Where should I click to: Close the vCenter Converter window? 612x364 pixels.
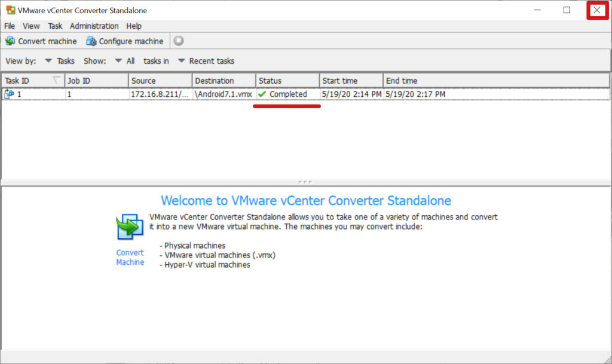coord(597,10)
